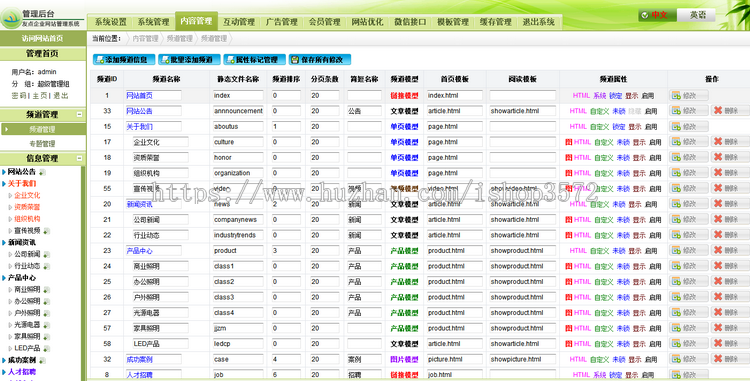The width and height of the screenshot is (750, 381).
Task: Click the edit (修改) icon for channel 15 关于我们
Action: pyautogui.click(x=676, y=127)
